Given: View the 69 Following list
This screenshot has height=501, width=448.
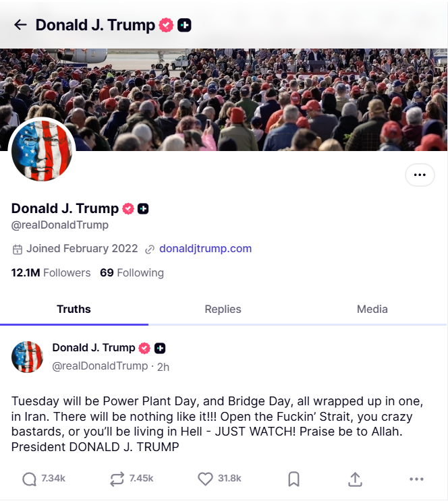Looking at the screenshot, I should click(x=132, y=272).
